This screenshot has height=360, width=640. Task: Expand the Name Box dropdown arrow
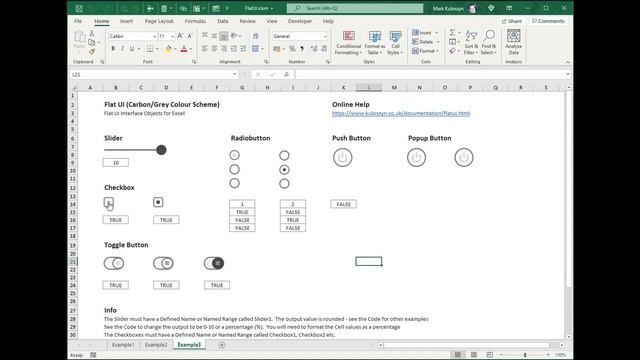234,74
